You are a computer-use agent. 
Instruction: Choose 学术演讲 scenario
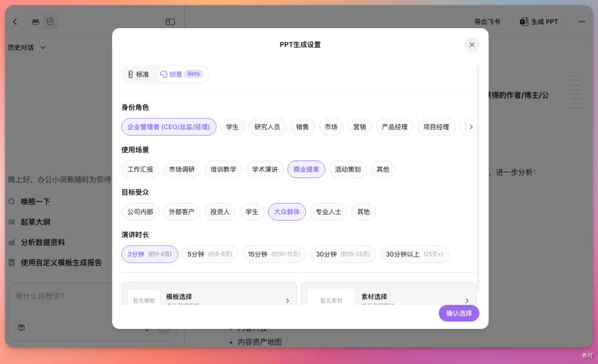[x=265, y=169]
